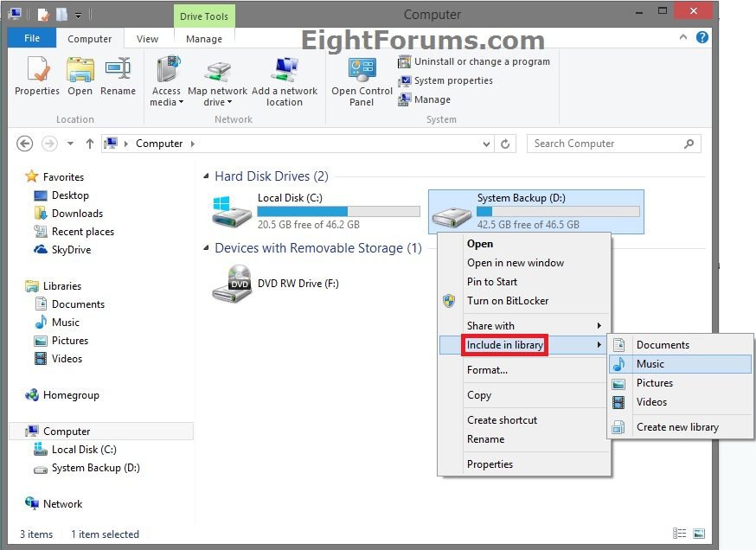Choose Open in new window
Image resolution: width=756 pixels, height=550 pixels.
click(525, 263)
